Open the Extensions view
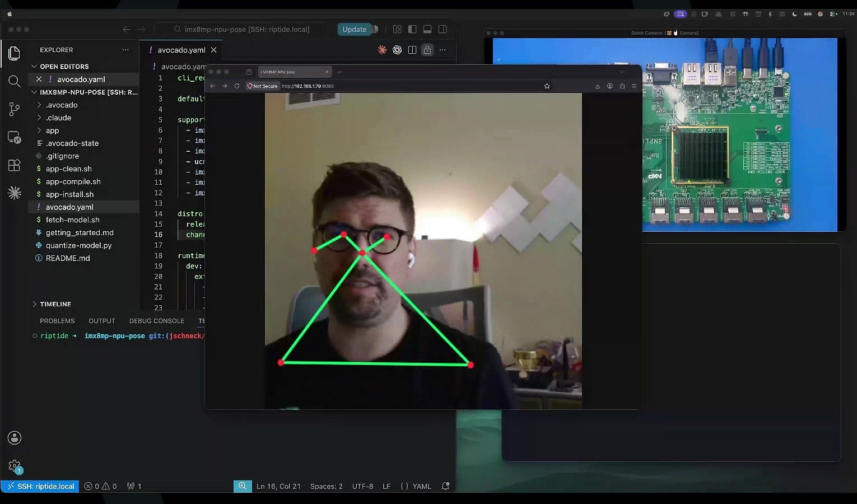This screenshot has height=504, width=857. [x=15, y=165]
